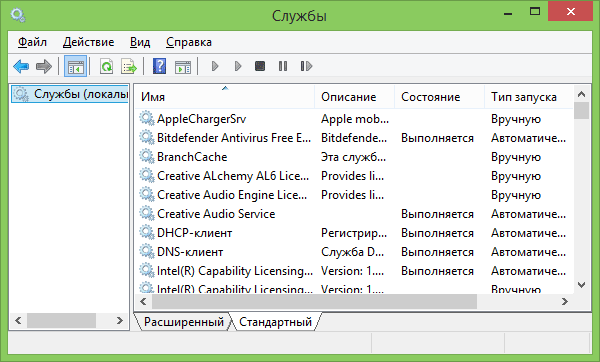Click the Export list toolbar icon
This screenshot has height=362, width=600.
tap(129, 67)
